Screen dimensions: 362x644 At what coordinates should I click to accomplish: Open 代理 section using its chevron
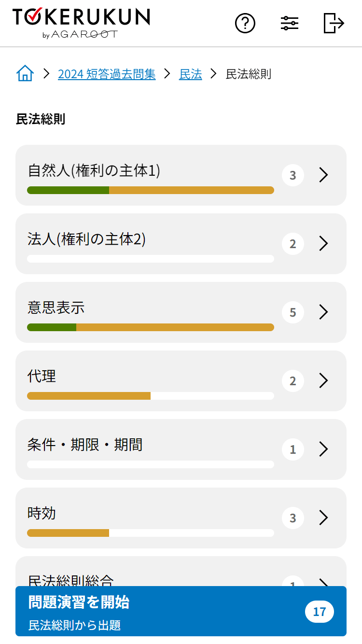(x=323, y=381)
